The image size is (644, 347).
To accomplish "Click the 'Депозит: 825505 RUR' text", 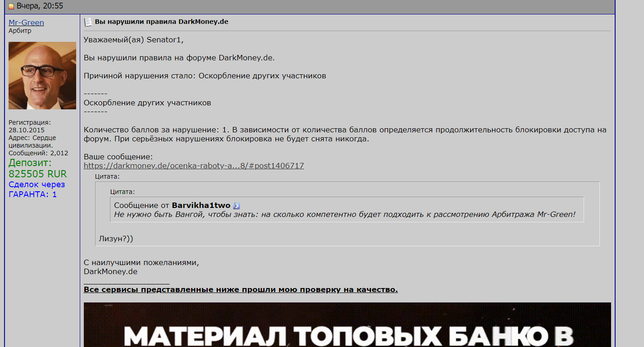I will (37, 168).
